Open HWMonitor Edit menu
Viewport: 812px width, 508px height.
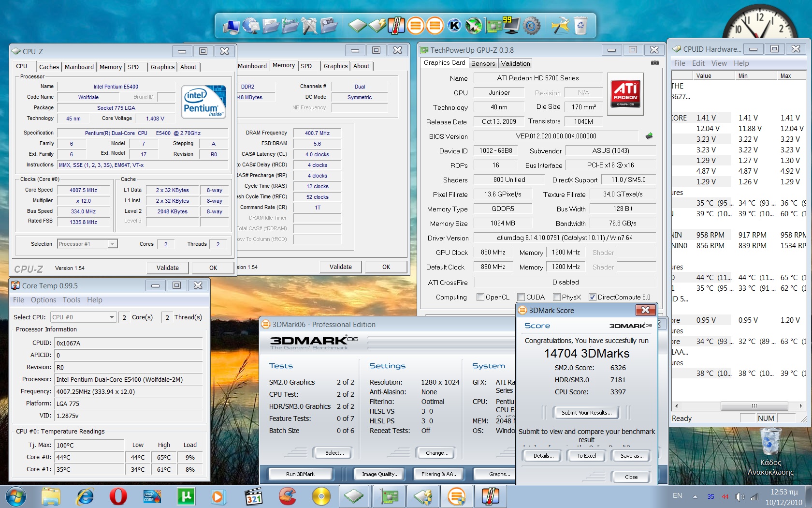[x=698, y=63]
